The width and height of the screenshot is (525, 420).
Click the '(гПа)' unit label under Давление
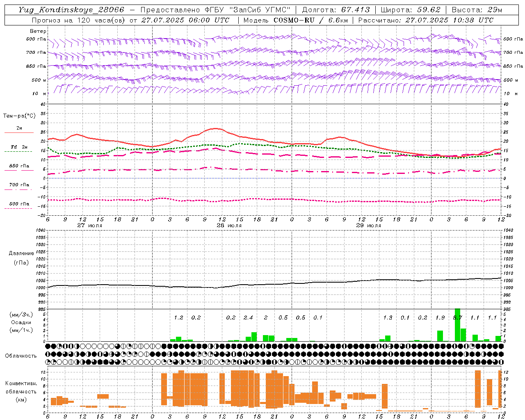[x=21, y=262]
